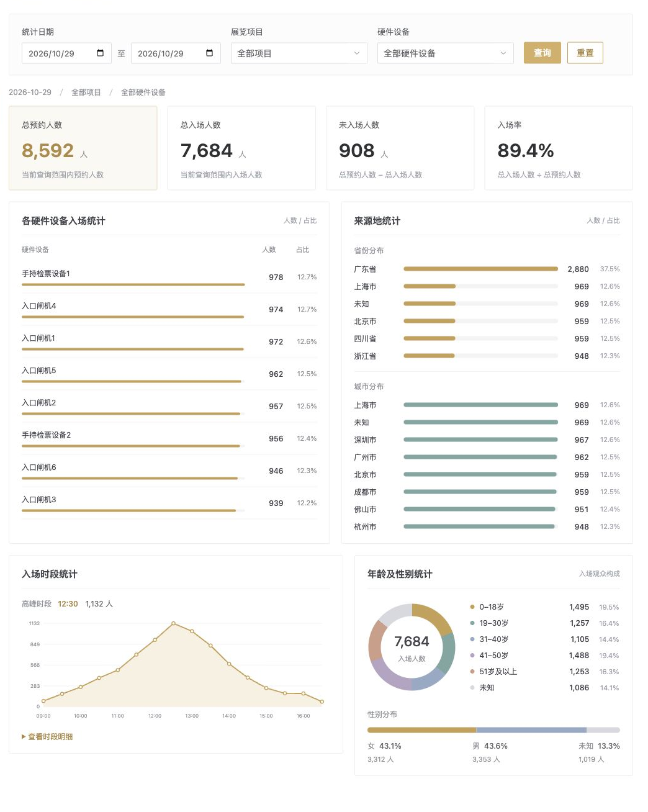Click the 入口闸机6 device row label

39,467
